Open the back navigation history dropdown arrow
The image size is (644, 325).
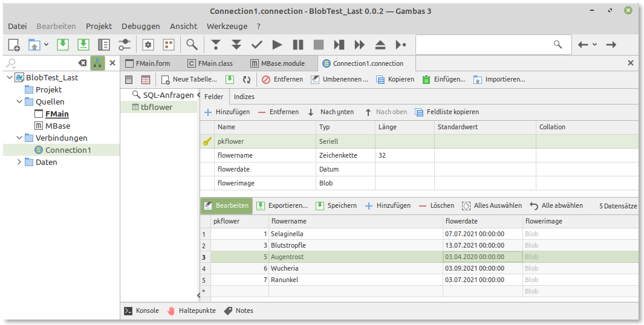point(594,45)
